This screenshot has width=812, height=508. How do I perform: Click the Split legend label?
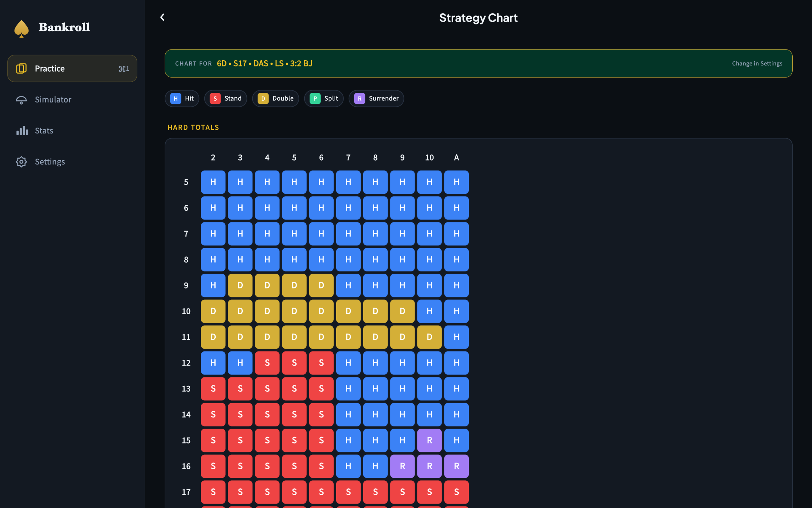(x=331, y=98)
